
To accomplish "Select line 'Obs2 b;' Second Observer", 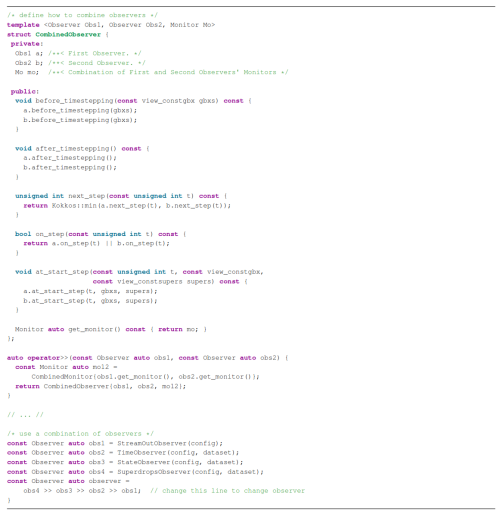I will [80, 63].
